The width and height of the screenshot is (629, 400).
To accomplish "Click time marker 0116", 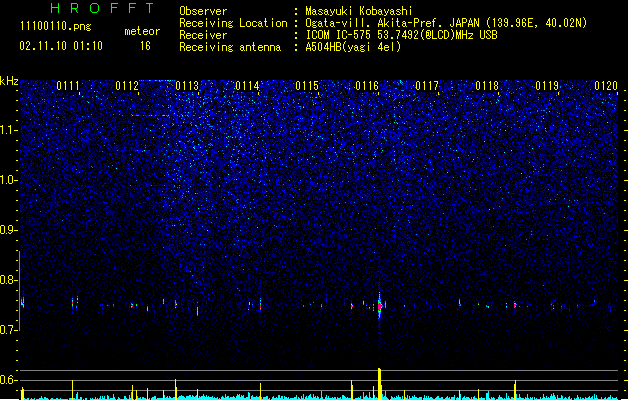I will tap(367, 86).
